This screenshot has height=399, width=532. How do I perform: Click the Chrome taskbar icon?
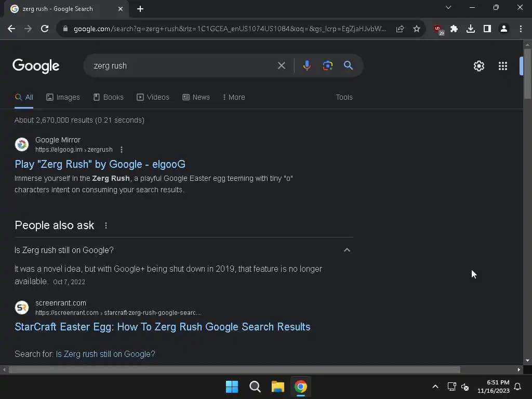point(301,387)
